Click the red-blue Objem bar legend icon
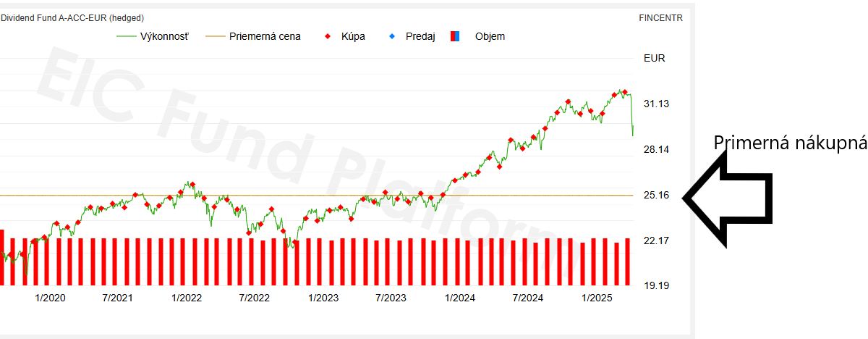Image resolution: width=868 pixels, height=339 pixels. coord(455,36)
